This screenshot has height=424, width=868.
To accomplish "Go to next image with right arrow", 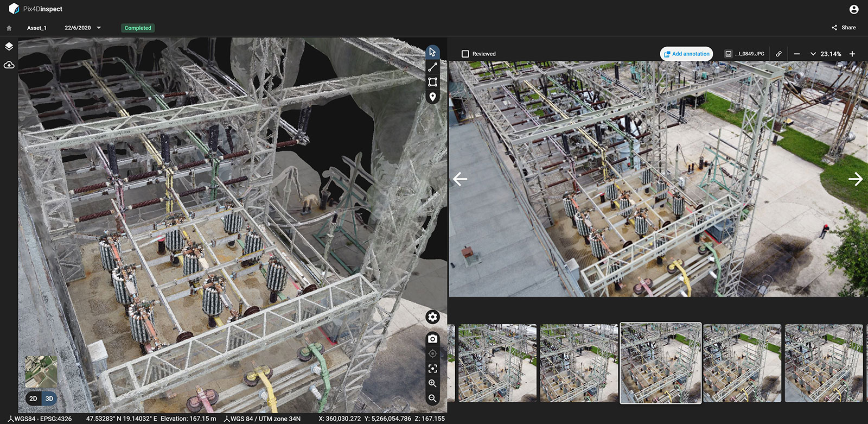I will point(855,179).
